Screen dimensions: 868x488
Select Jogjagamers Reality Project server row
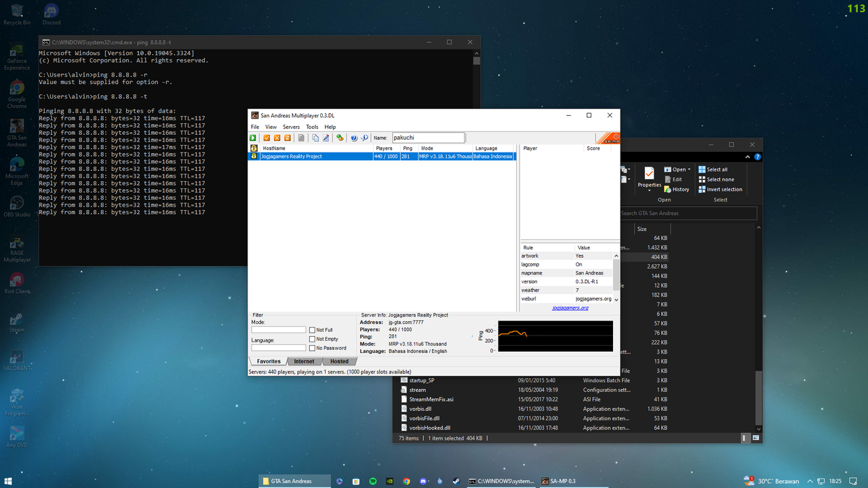click(x=382, y=157)
